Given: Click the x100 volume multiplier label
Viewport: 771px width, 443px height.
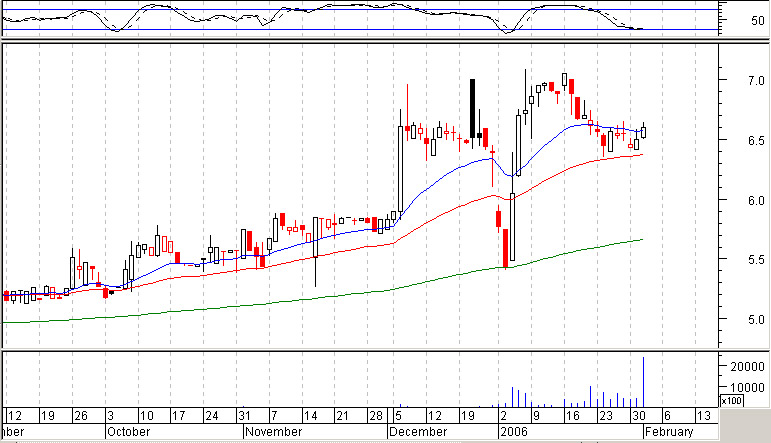Looking at the screenshot, I should [x=731, y=401].
